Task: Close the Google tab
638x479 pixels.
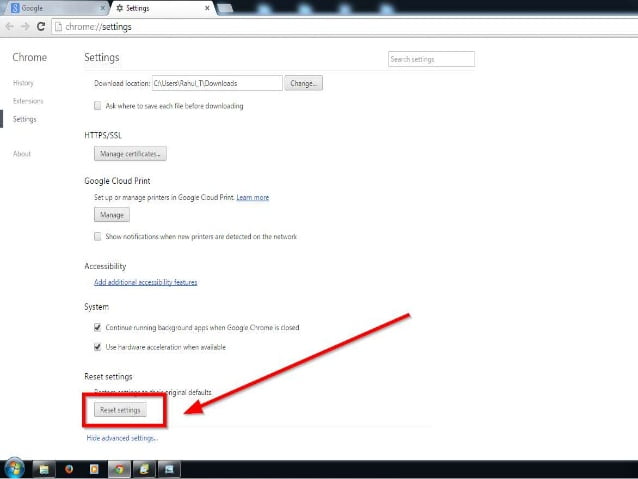Action: [x=103, y=8]
